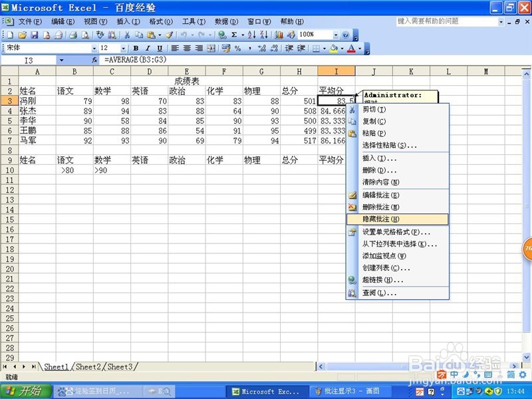Open the 文件(F) menu
The height and width of the screenshot is (399, 532).
(30, 22)
